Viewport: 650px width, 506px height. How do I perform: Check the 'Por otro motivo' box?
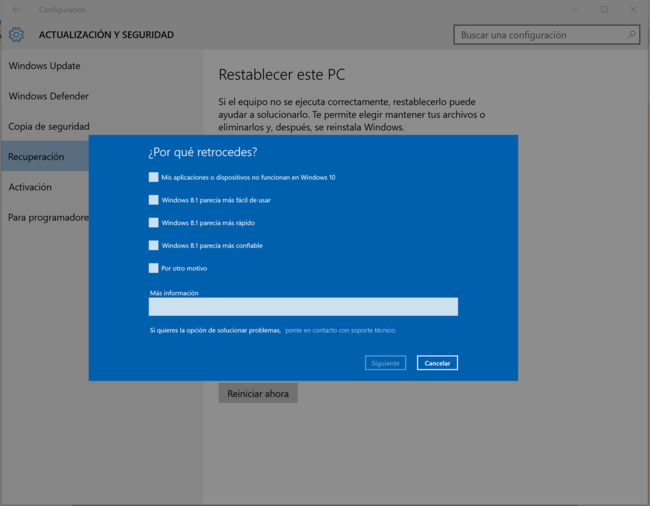click(153, 268)
